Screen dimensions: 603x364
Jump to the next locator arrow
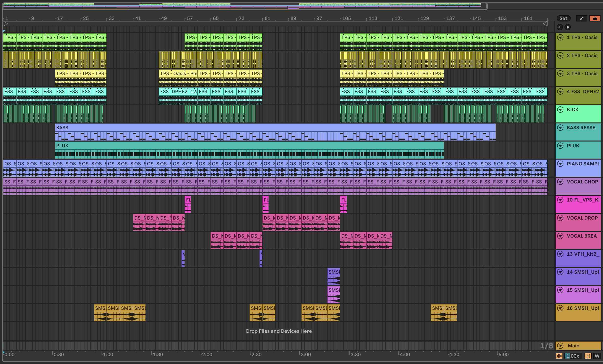568,27
